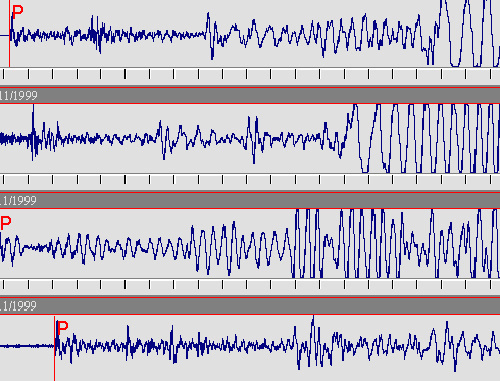Click the bold tick mark on the top trace's time ruler
This screenshot has height=381, width=500.
125,74
